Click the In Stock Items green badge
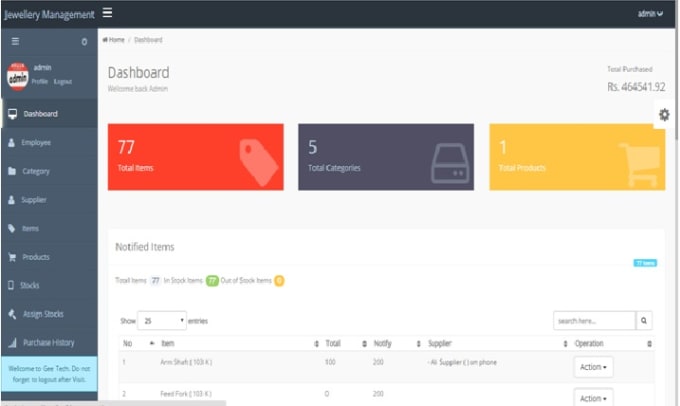Screen dimensions: 680x406 point(212,281)
